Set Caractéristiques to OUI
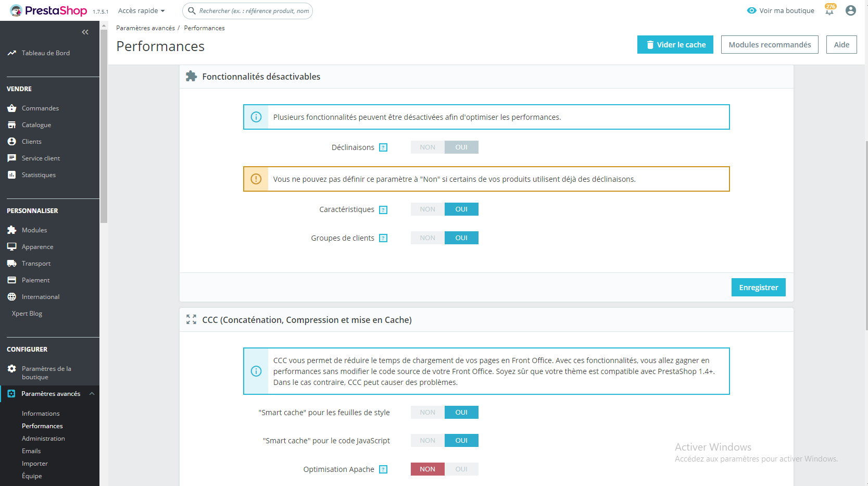This screenshot has width=868, height=486. 461,209
